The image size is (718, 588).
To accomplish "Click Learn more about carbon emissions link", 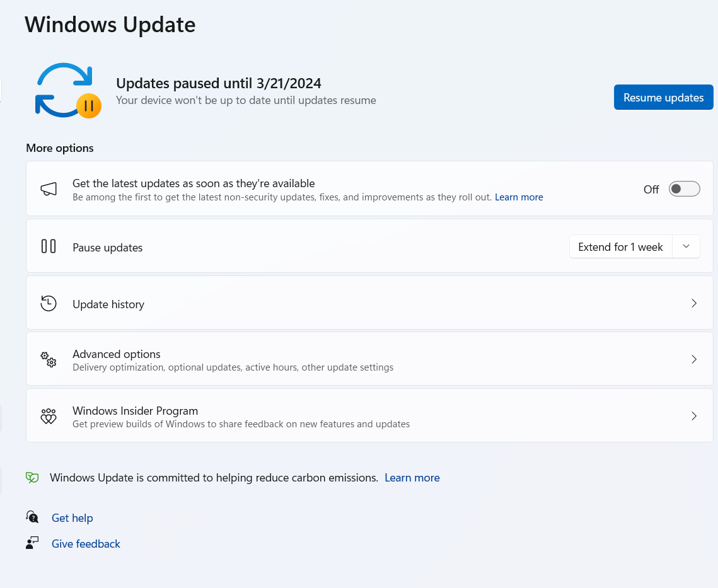I will point(412,478).
